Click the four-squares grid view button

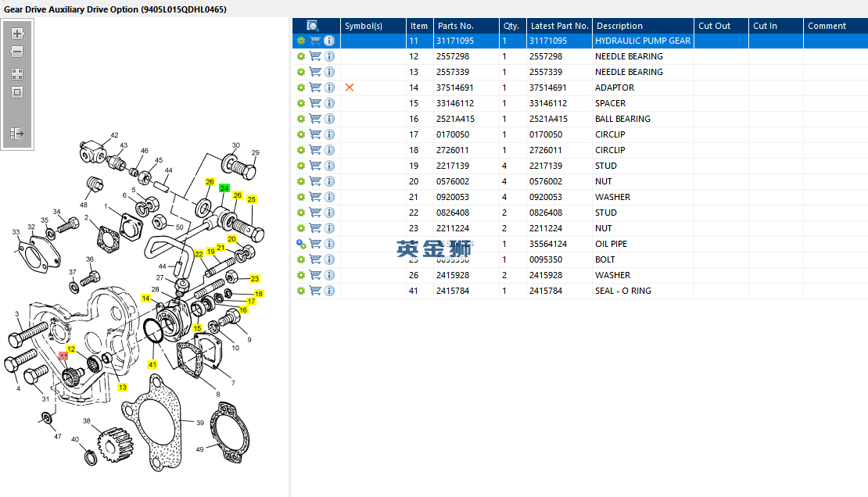point(17,74)
